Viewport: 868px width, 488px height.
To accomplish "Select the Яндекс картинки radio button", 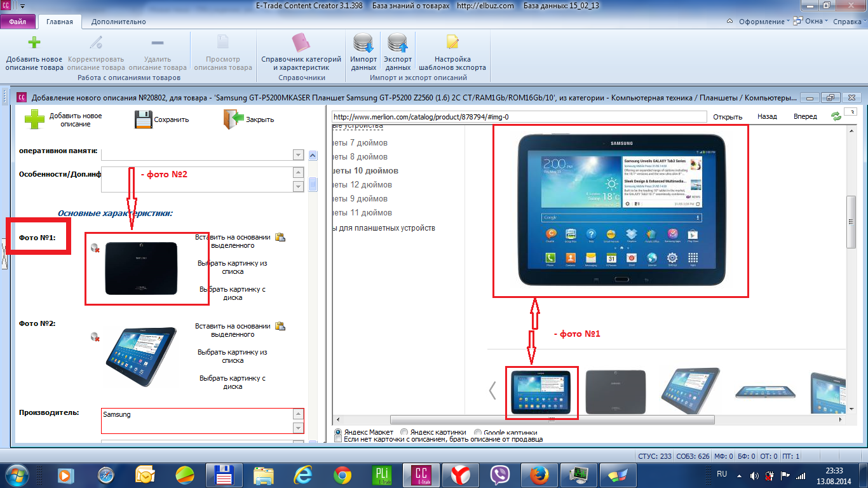I will point(404,432).
